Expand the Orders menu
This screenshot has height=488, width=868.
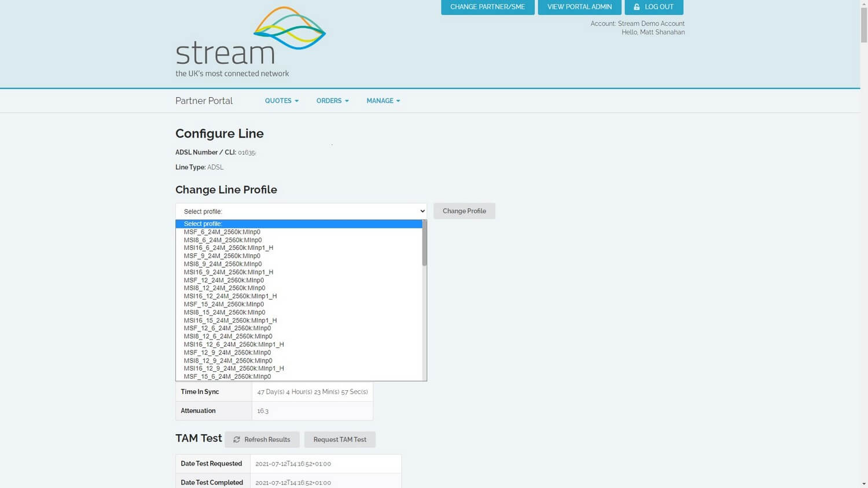pos(332,101)
